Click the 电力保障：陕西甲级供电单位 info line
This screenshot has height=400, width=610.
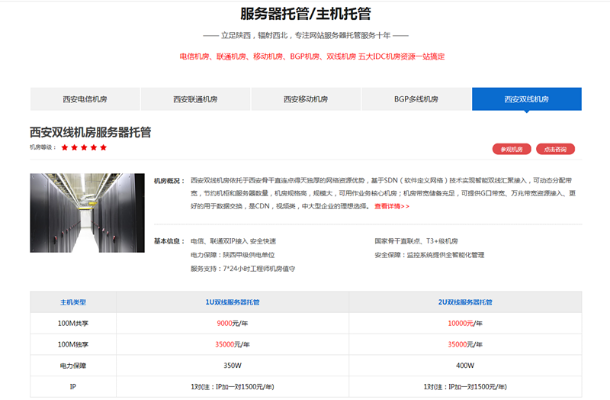point(233,255)
